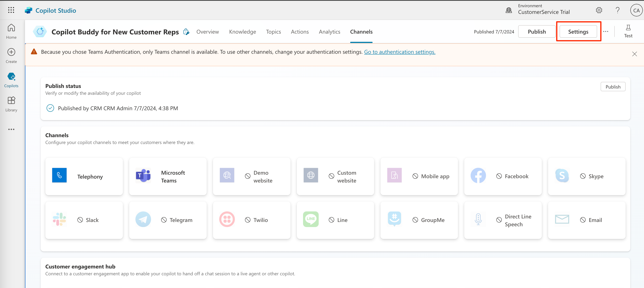The height and width of the screenshot is (288, 644).
Task: Navigate to Home in the sidebar
Action: pyautogui.click(x=11, y=31)
